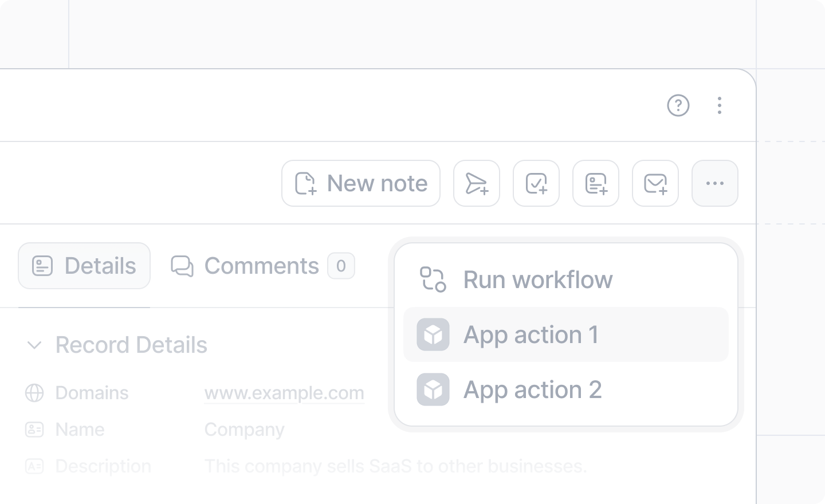Image resolution: width=825 pixels, height=504 pixels.
Task: Click the add to list icon button
Action: 596,183
